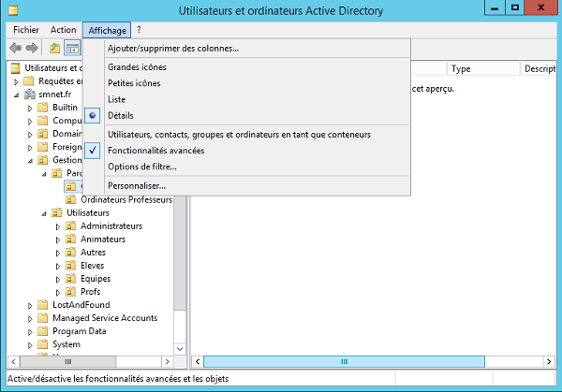
Task: Select the Détails view radio option
Action: [246, 116]
